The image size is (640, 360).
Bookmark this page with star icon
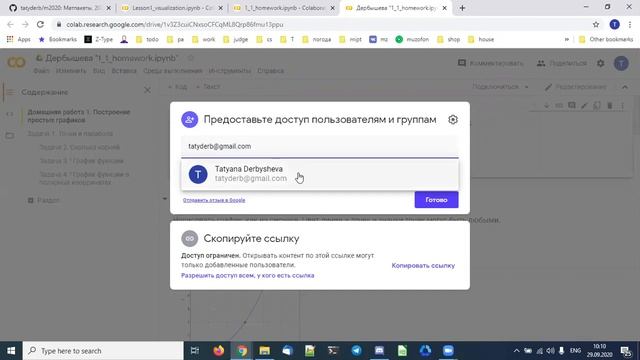tap(596, 24)
